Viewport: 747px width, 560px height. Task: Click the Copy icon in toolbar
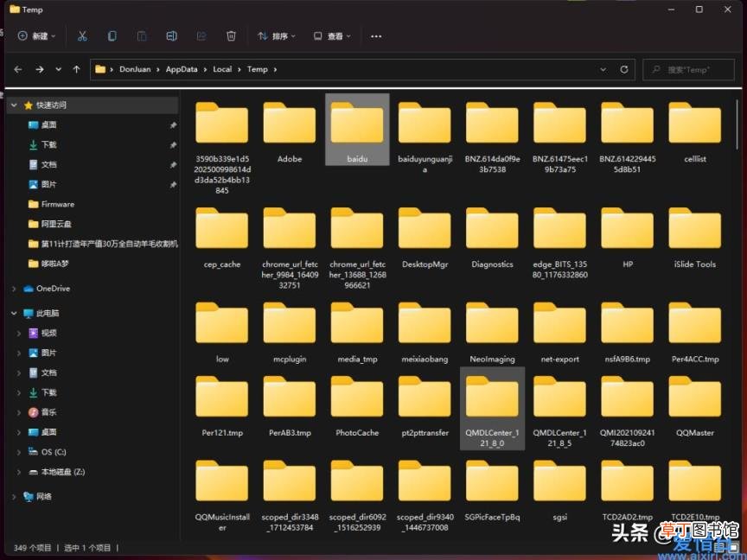pyautogui.click(x=112, y=36)
